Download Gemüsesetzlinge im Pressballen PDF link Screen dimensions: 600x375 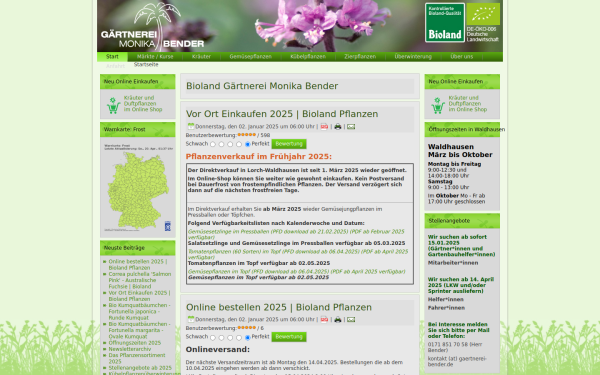(x=296, y=234)
